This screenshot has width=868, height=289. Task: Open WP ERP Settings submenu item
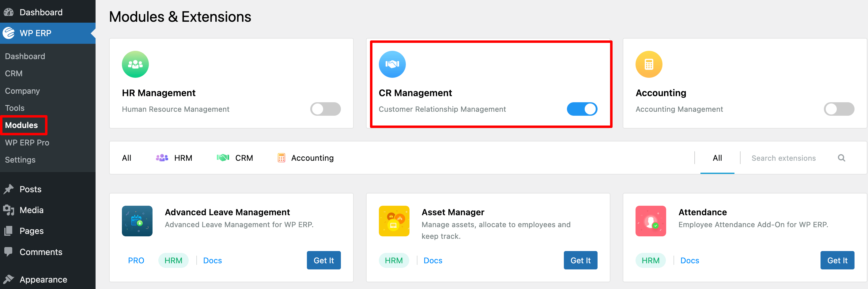20,160
